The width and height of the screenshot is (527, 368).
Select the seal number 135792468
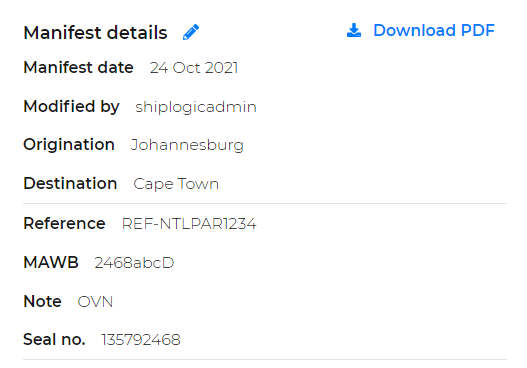pyautogui.click(x=141, y=340)
